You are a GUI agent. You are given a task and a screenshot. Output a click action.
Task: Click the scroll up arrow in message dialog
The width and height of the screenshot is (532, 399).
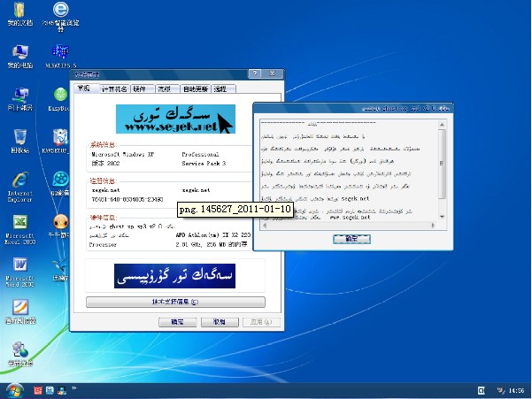pos(442,125)
